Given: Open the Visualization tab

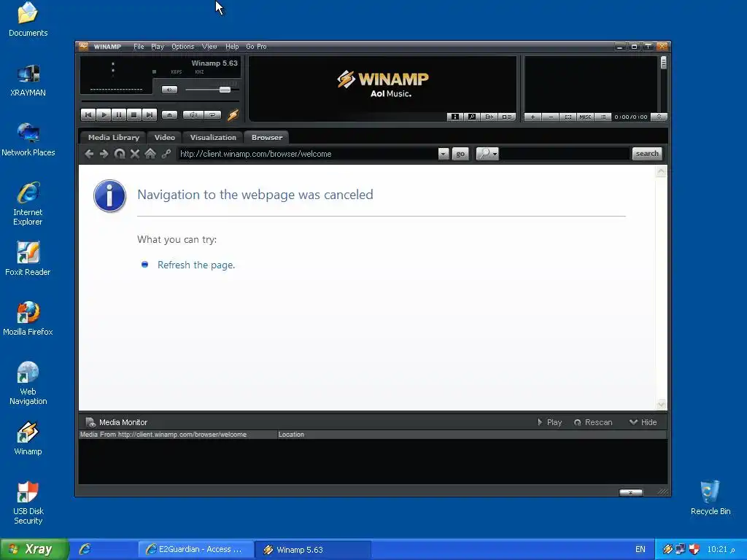Looking at the screenshot, I should [213, 137].
